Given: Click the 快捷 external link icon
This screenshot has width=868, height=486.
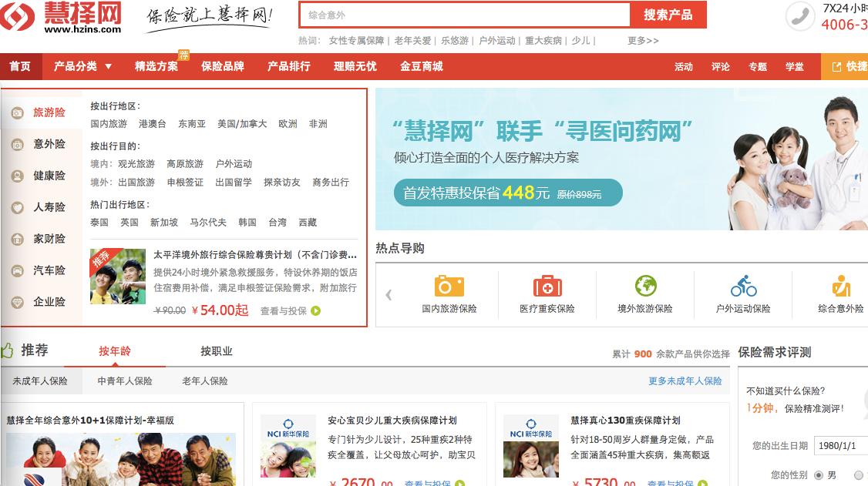Looking at the screenshot, I should click(836, 67).
